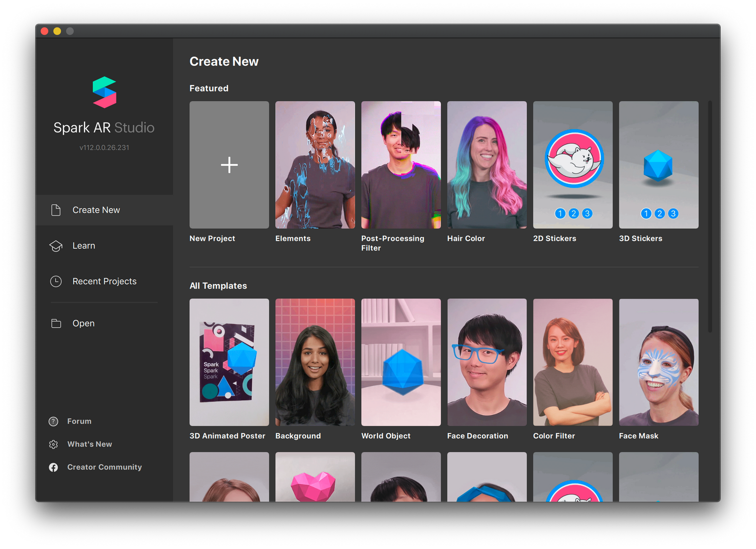Click the Recent Projects clock icon
The width and height of the screenshot is (756, 549).
pos(56,281)
